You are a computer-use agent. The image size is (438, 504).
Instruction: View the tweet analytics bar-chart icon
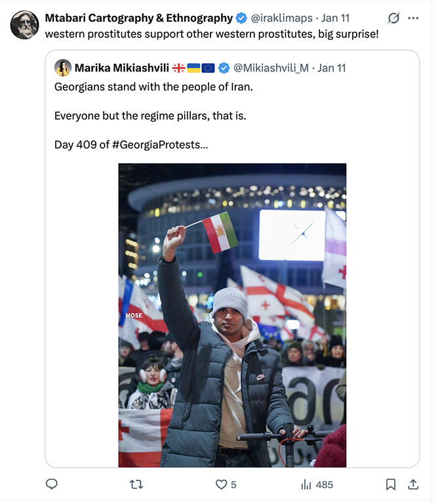pyautogui.click(x=306, y=484)
